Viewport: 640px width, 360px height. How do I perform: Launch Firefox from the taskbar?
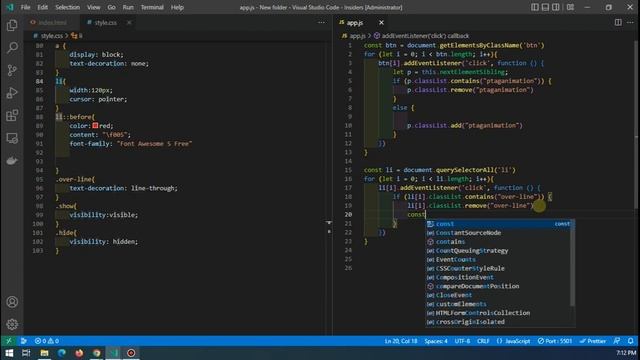[x=79, y=353]
